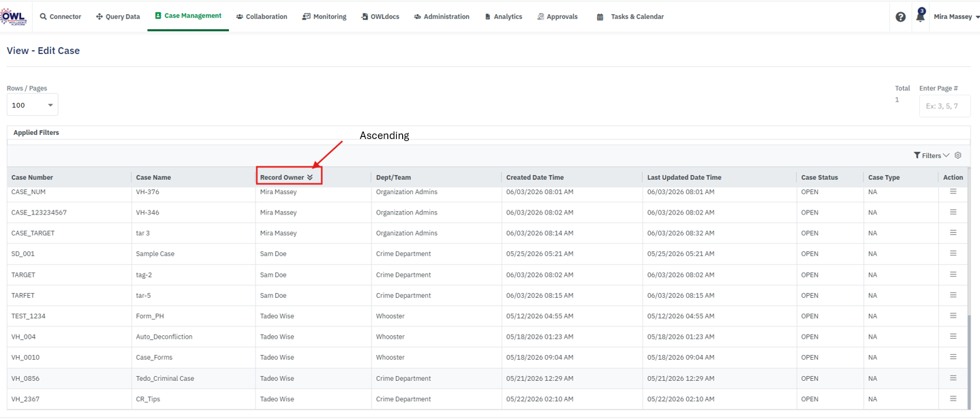The height and width of the screenshot is (419, 980).
Task: Open the Analytics menu
Action: tap(504, 16)
